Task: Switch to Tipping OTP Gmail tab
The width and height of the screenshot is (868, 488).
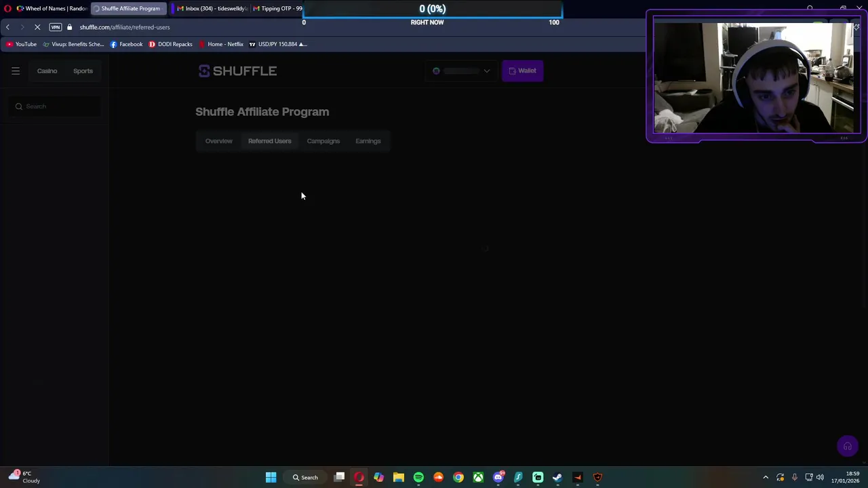Action: tap(277, 9)
